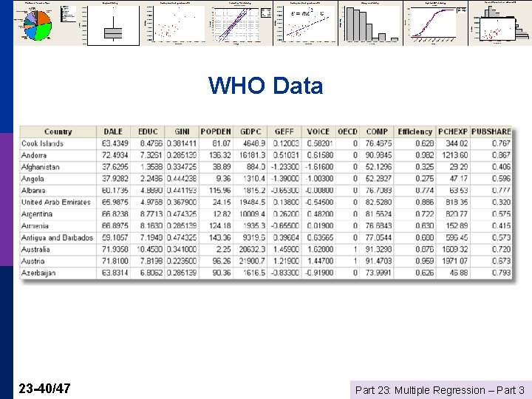The image size is (532, 399).
Task: Select the Efficiency column header
Action: [x=415, y=132]
